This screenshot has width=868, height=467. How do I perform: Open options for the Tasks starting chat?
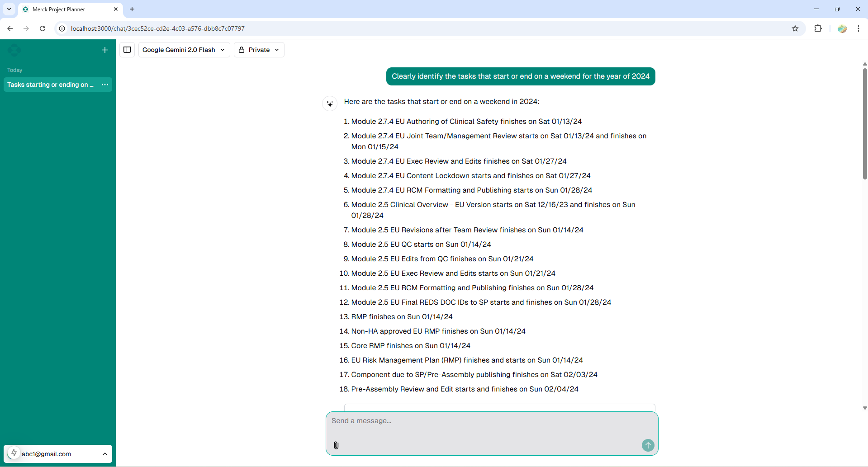coord(105,85)
